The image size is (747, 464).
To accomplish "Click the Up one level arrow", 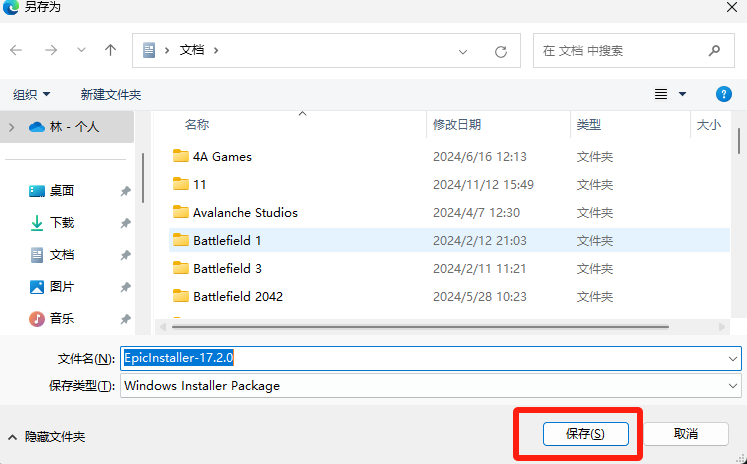I will 110,50.
